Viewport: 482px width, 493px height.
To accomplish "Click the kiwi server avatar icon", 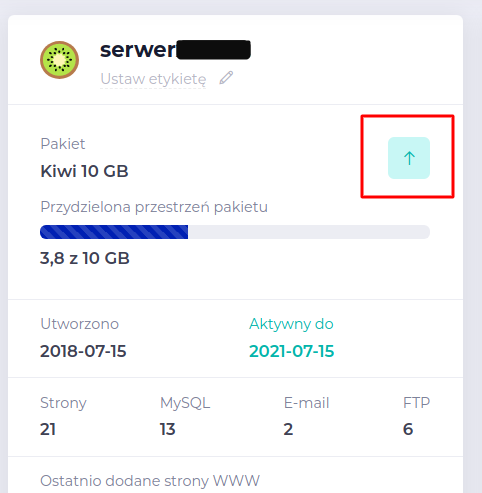I will [59, 60].
